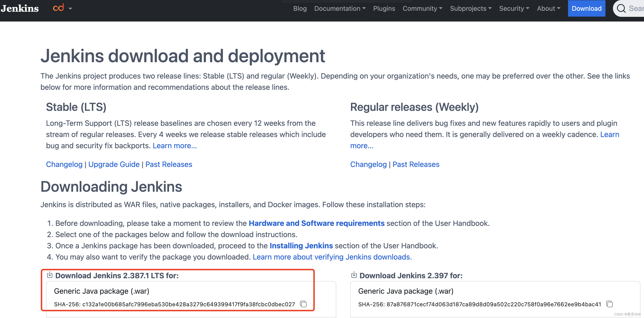The image size is (644, 318).
Task: Open the Installing Jenkins link
Action: click(301, 246)
